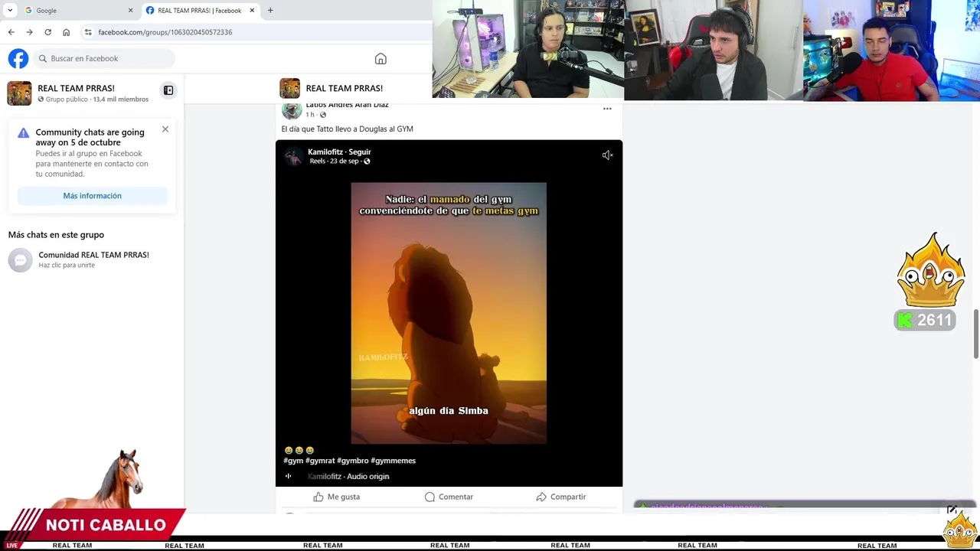Click the LIVE badge at bottom left

pyautogui.click(x=11, y=545)
